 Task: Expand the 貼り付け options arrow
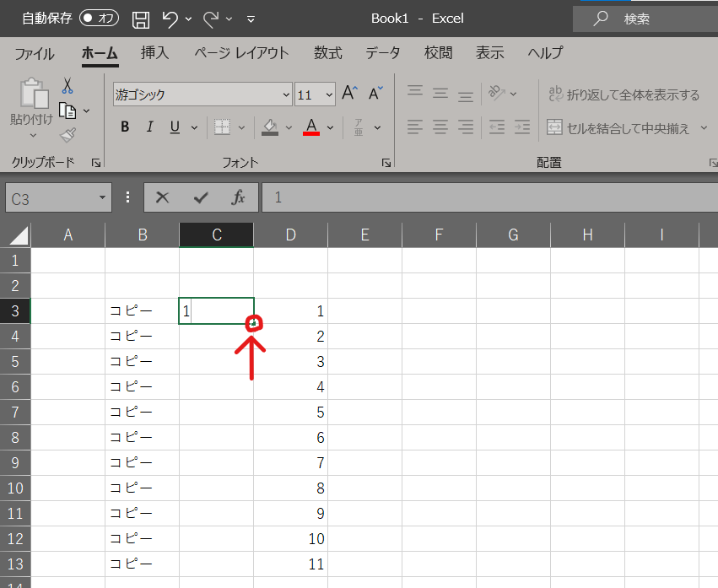click(33, 135)
